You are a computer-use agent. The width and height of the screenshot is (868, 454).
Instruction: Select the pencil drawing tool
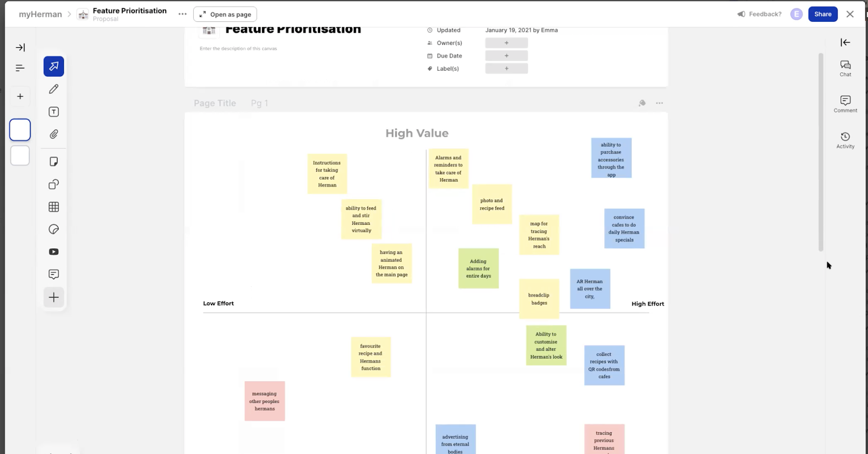click(x=54, y=89)
